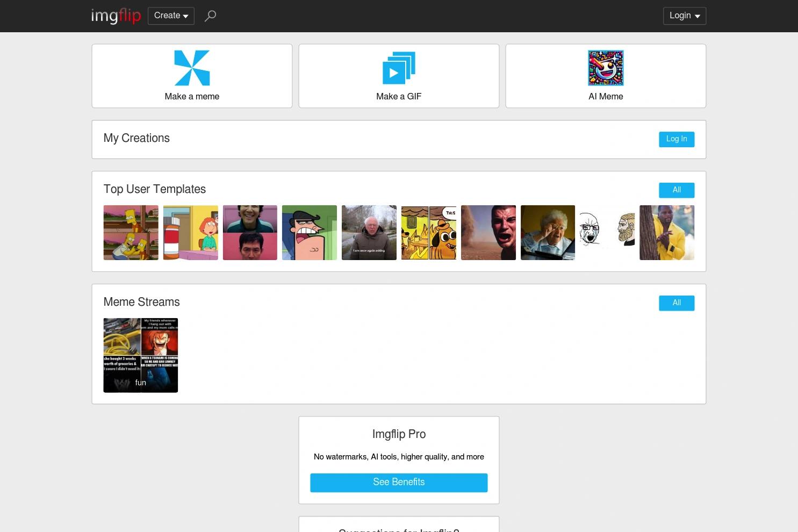
Task: Select the Dinkleberg dad cartoon template
Action: click(x=310, y=233)
